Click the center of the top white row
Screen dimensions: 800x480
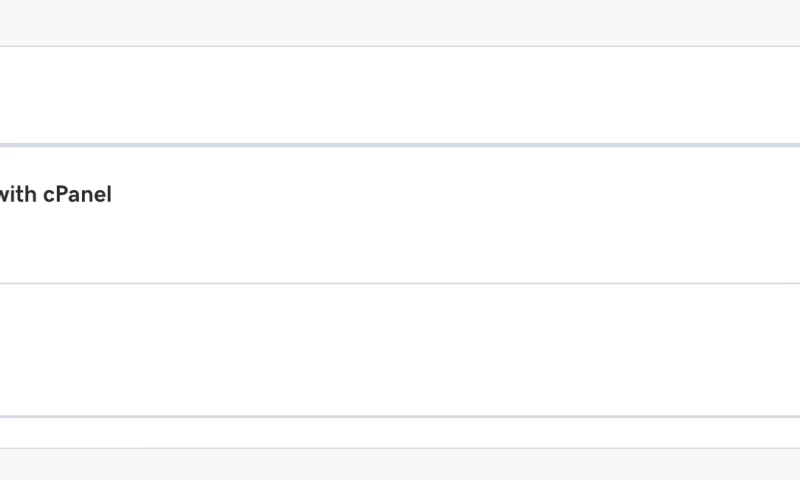[x=400, y=95]
